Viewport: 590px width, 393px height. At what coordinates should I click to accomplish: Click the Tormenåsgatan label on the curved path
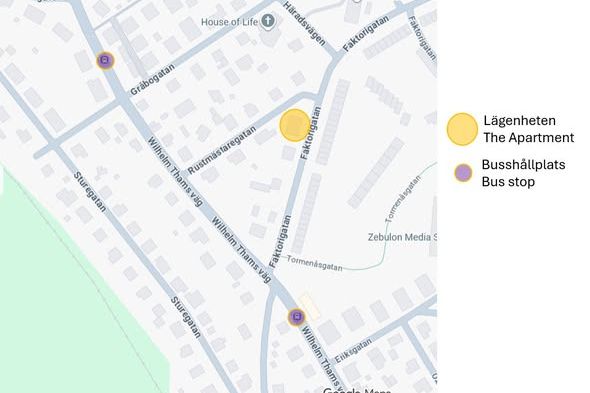[403, 199]
